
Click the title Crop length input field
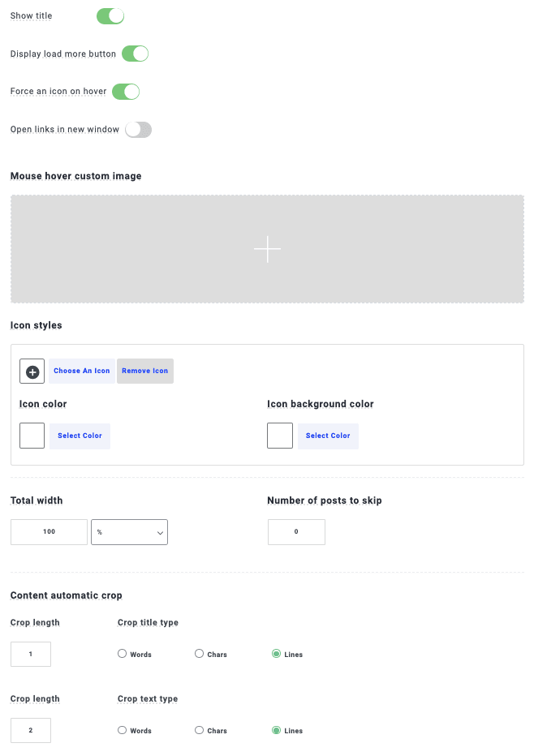[x=31, y=654]
